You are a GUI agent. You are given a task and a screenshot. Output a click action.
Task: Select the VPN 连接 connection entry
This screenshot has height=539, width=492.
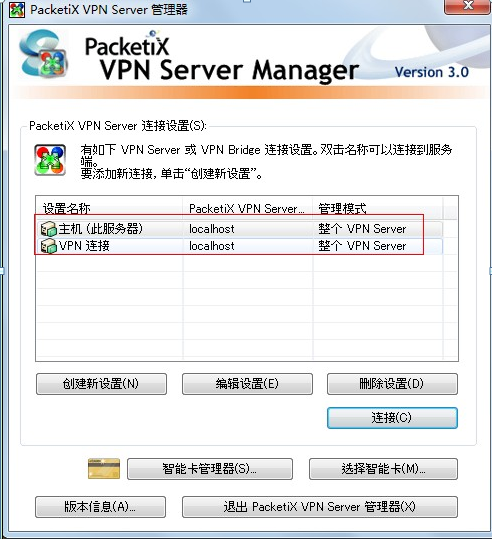239,246
